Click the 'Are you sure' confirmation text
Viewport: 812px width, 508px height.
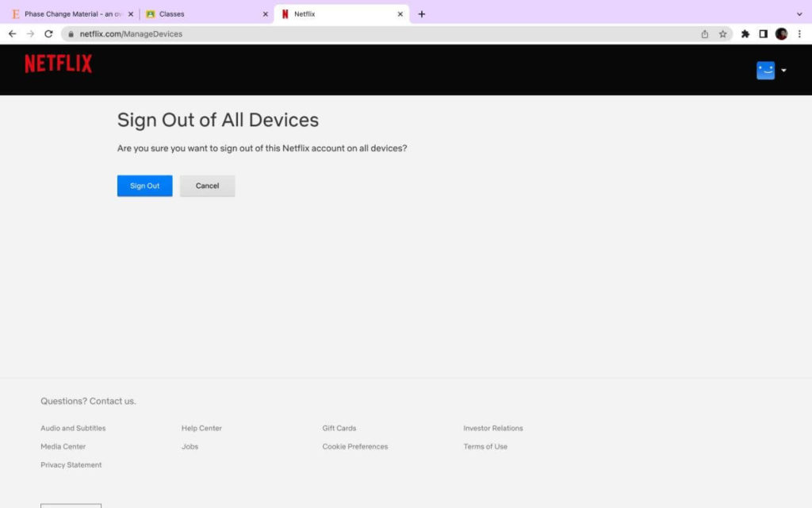click(x=262, y=148)
